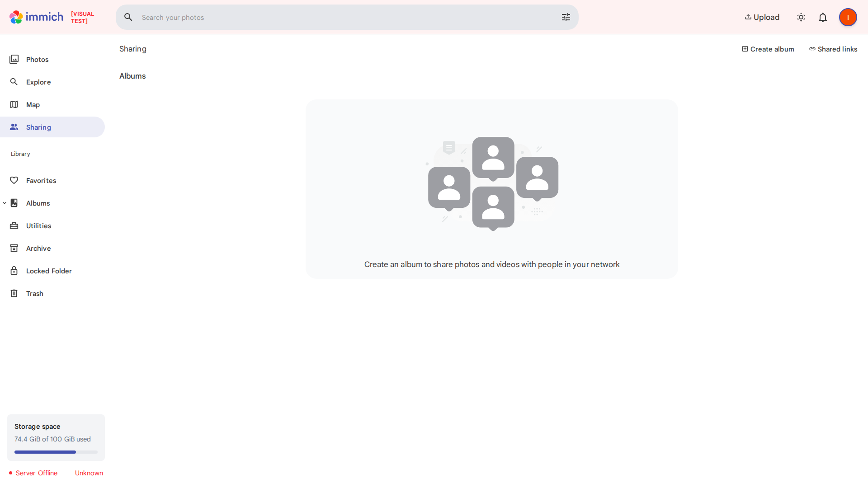This screenshot has width=868, height=488.
Task: Toggle the light/dark theme
Action: [801, 17]
